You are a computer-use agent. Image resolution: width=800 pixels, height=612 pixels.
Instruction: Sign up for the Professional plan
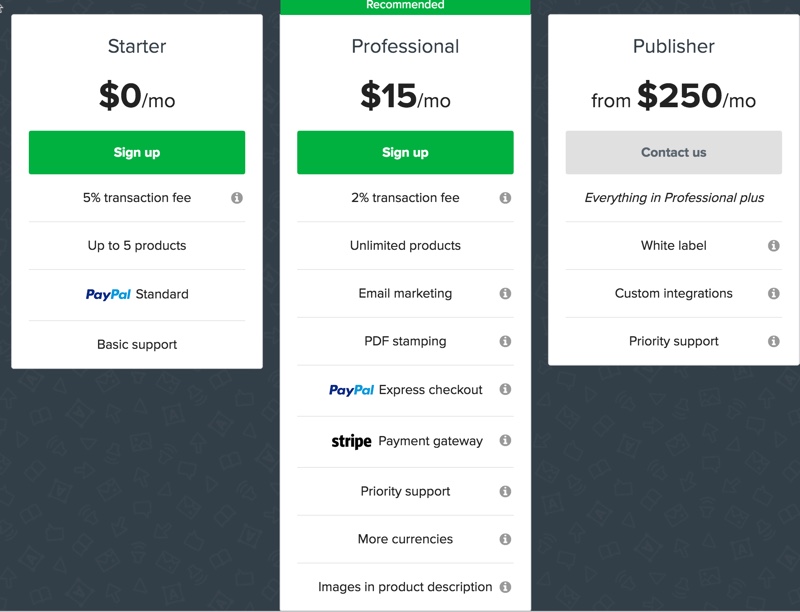point(405,152)
